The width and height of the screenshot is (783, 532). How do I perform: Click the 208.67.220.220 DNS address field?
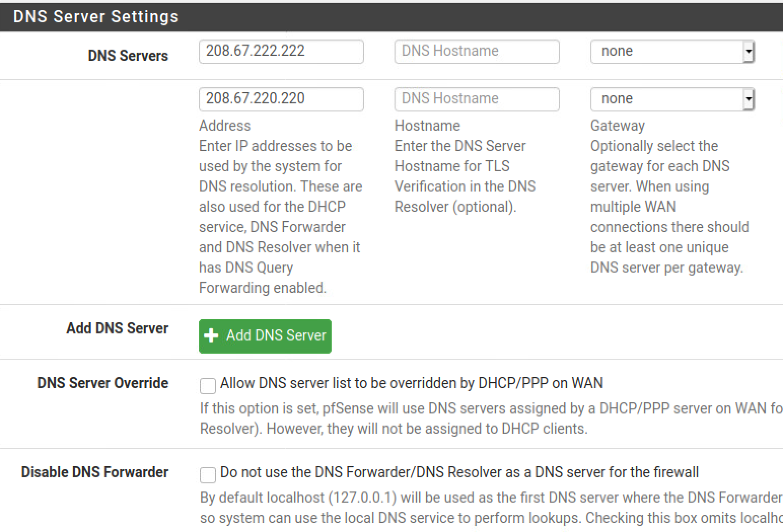pyautogui.click(x=281, y=99)
